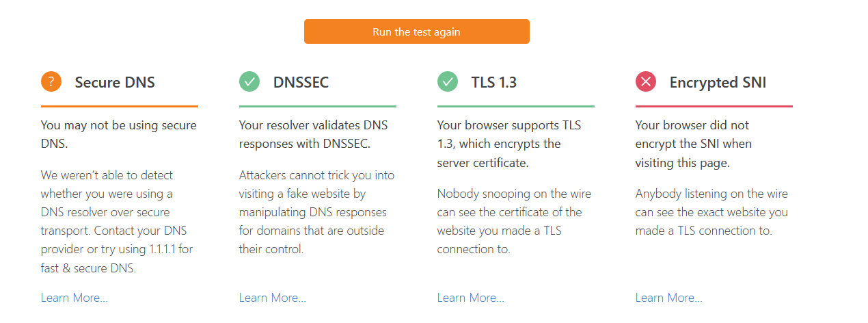This screenshot has width=868, height=323.
Task: Click the "Your resolver validates DNS responses" summary
Action: (314, 135)
